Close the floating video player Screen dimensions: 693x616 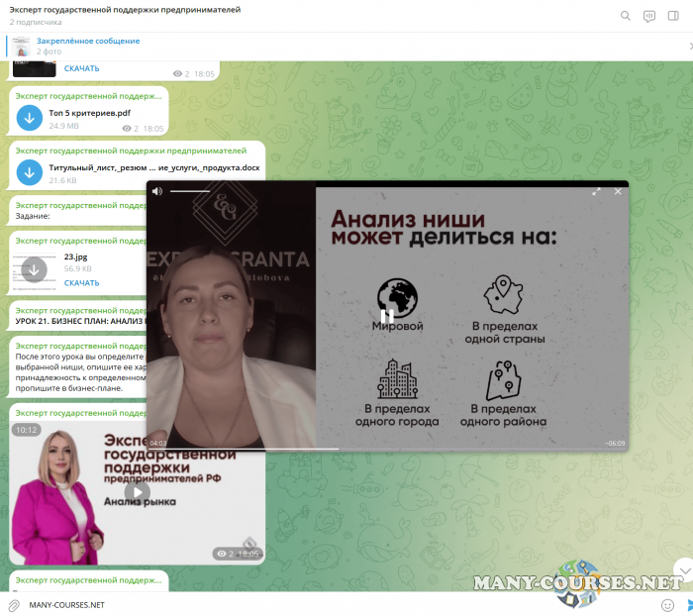(x=618, y=191)
